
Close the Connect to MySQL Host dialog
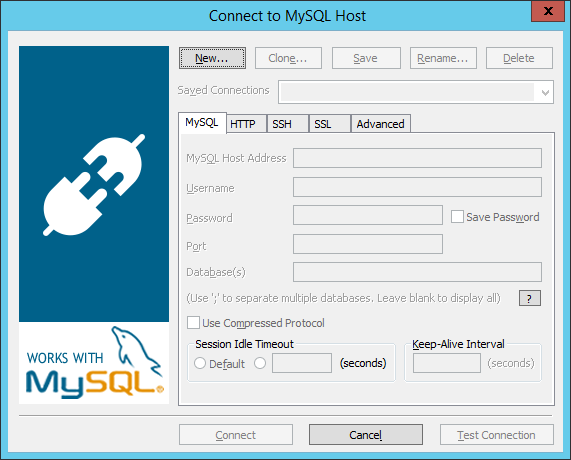[548, 11]
